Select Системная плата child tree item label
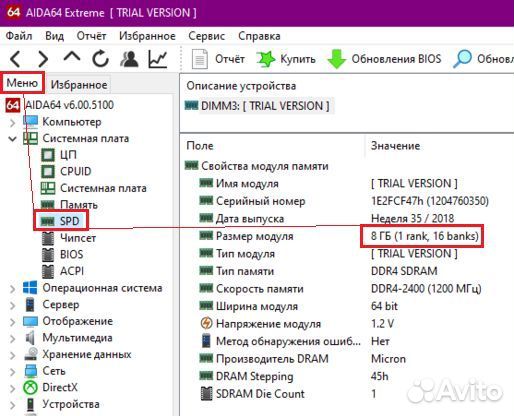The image size is (514, 416). pyautogui.click(x=103, y=188)
